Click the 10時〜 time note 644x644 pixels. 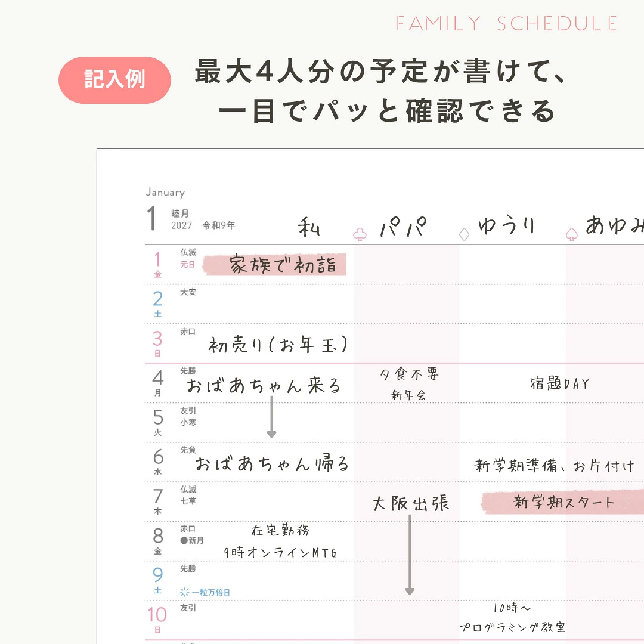[512, 608]
